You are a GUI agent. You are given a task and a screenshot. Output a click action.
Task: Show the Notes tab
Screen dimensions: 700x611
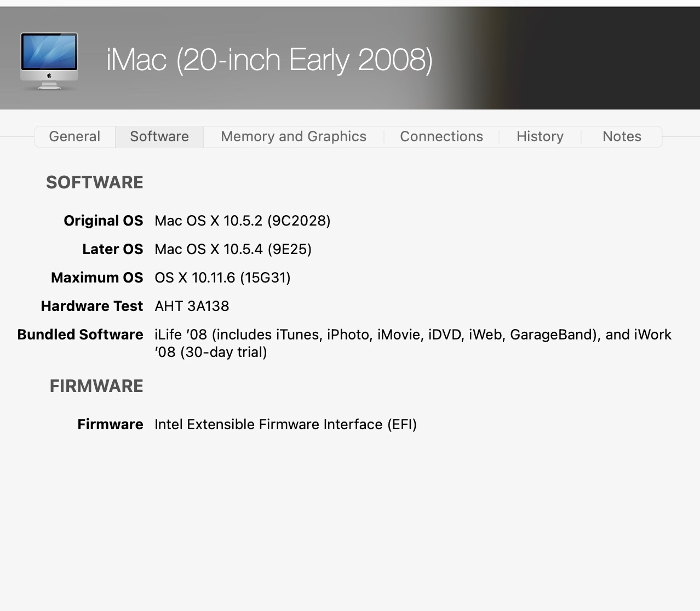(622, 136)
